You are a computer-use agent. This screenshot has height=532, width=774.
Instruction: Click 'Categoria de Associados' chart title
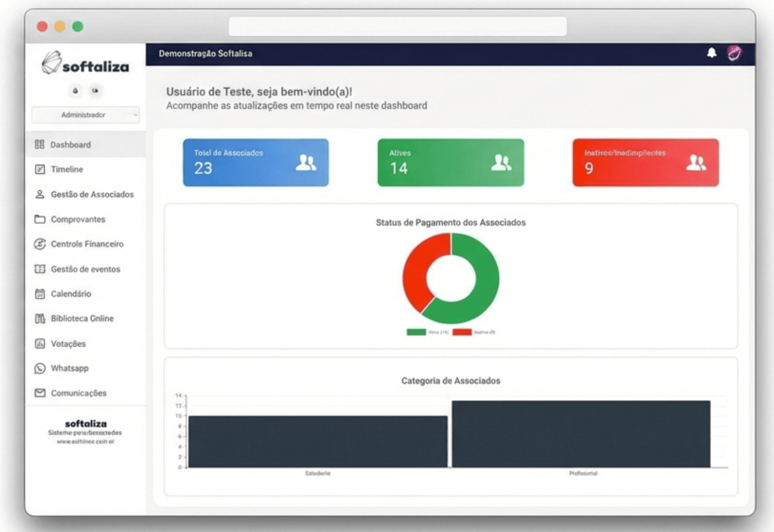click(450, 381)
